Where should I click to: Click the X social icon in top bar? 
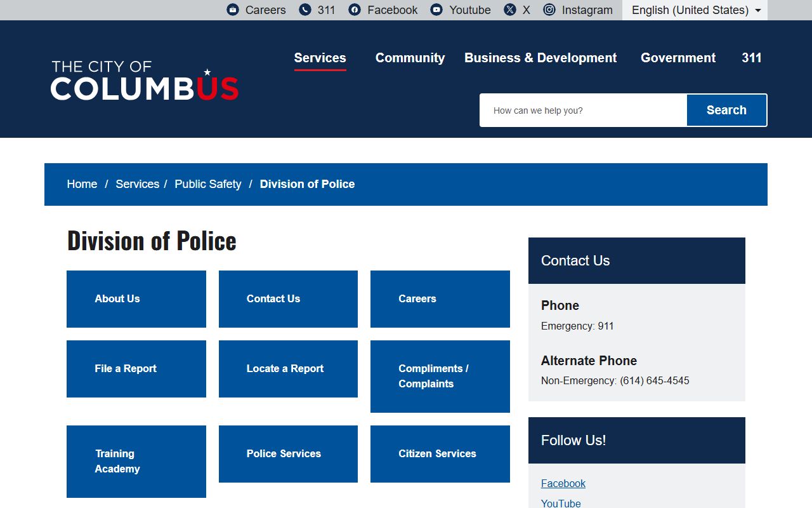click(x=510, y=10)
